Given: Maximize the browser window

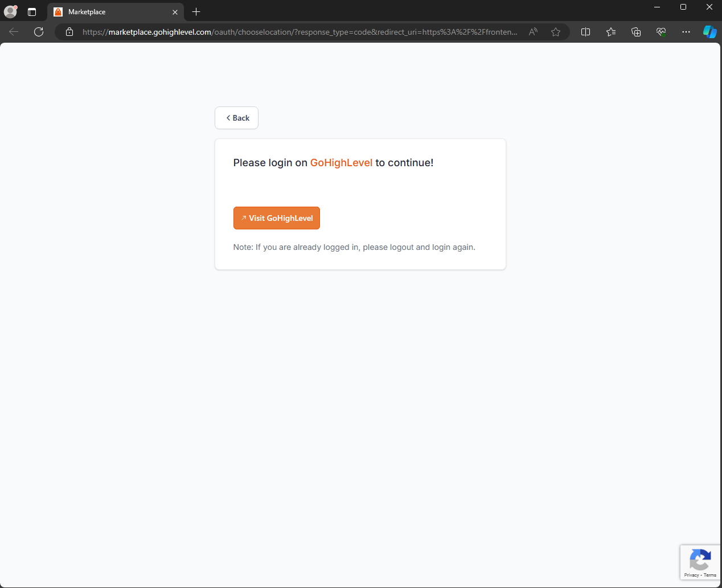Looking at the screenshot, I should pyautogui.click(x=683, y=7).
